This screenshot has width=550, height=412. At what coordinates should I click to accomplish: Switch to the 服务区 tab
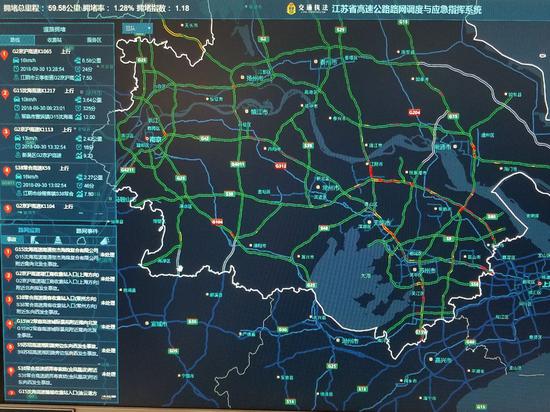94,40
